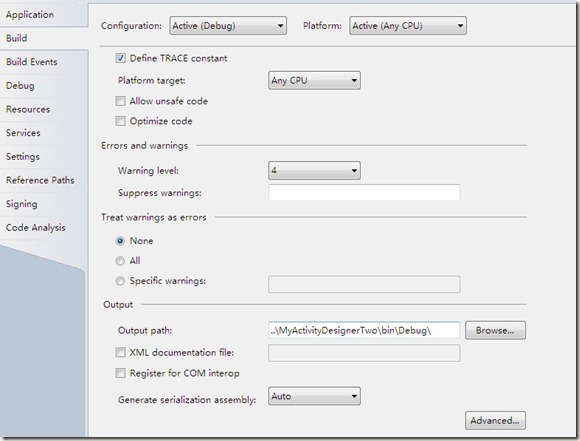
Task: Select the Signing tab
Action: (44, 204)
